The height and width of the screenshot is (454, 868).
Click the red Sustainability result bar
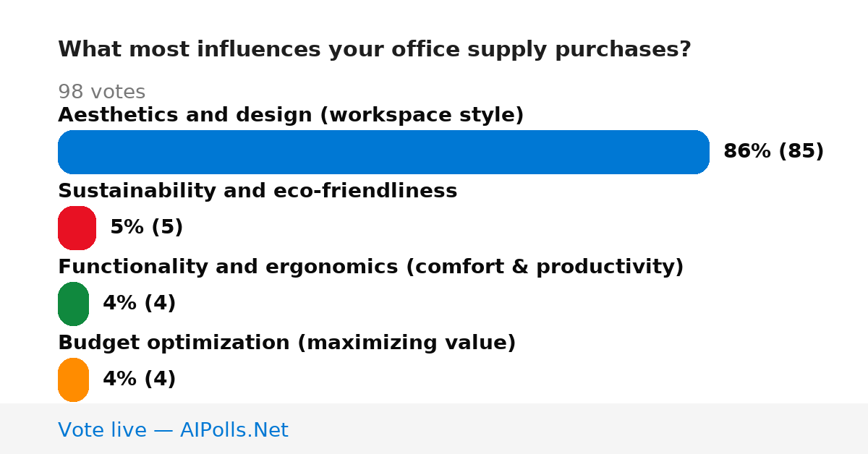point(77,228)
